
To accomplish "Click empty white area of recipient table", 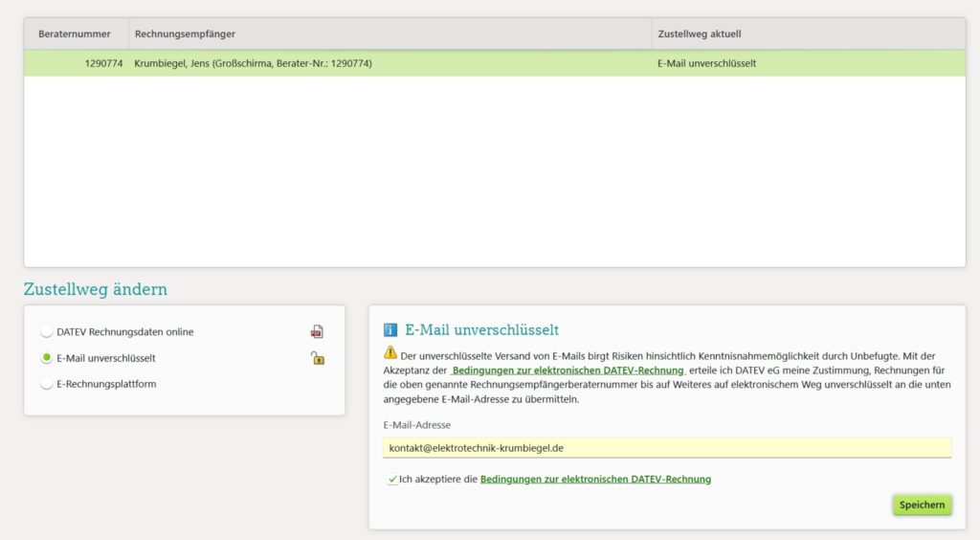I will click(494, 172).
